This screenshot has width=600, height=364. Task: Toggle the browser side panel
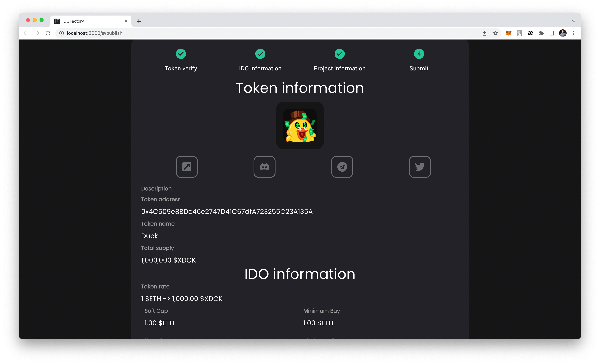[x=552, y=33]
